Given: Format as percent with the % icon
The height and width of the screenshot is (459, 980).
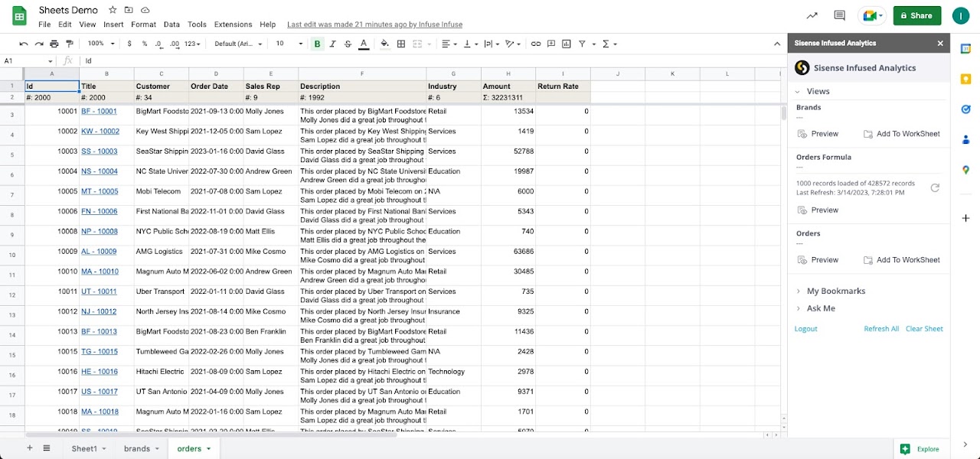Looking at the screenshot, I should (144, 44).
